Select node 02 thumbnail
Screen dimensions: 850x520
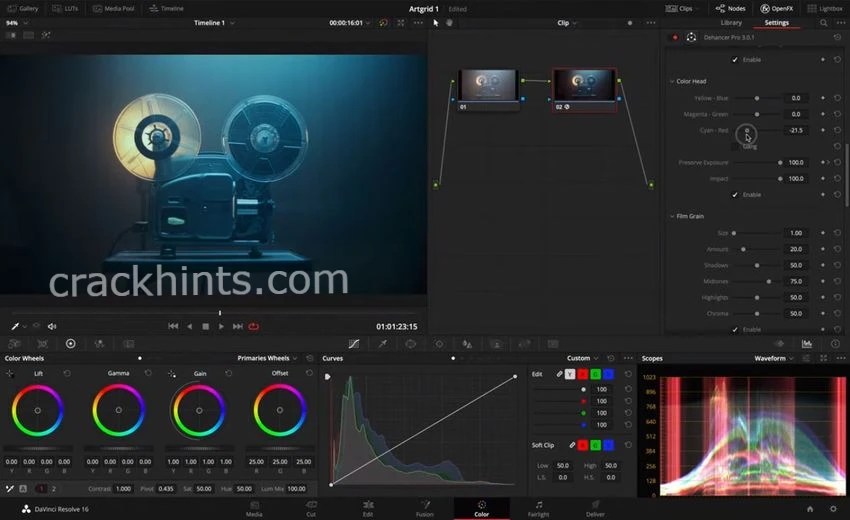(584, 85)
